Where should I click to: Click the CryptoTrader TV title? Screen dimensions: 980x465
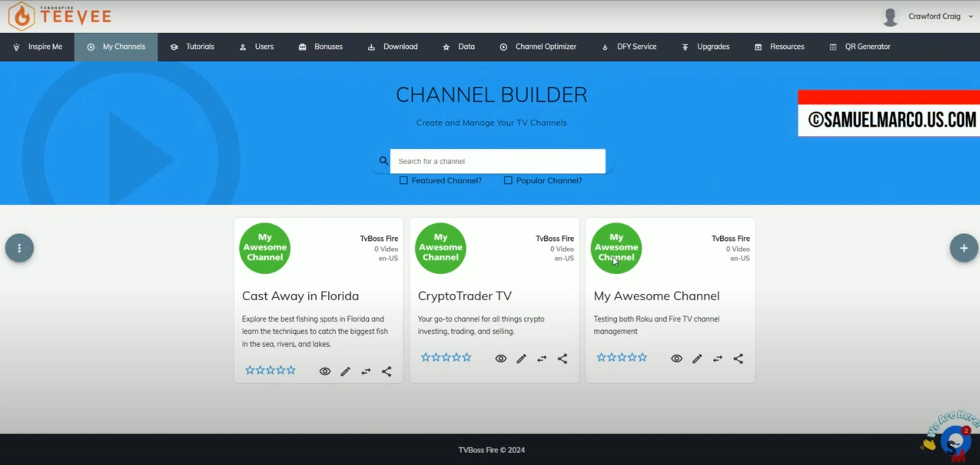(x=465, y=296)
